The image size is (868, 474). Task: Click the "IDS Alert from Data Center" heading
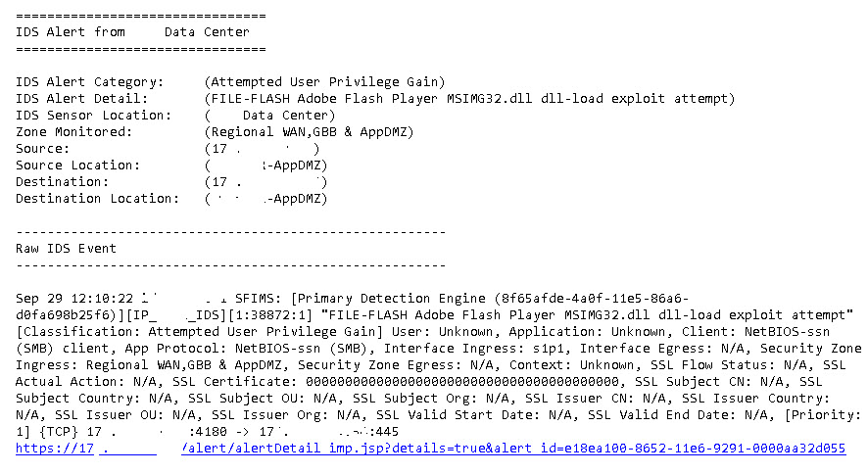132,31
